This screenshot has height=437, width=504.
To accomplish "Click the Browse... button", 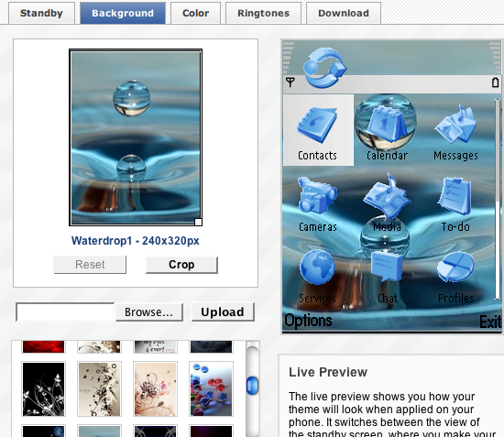I will pos(149,312).
